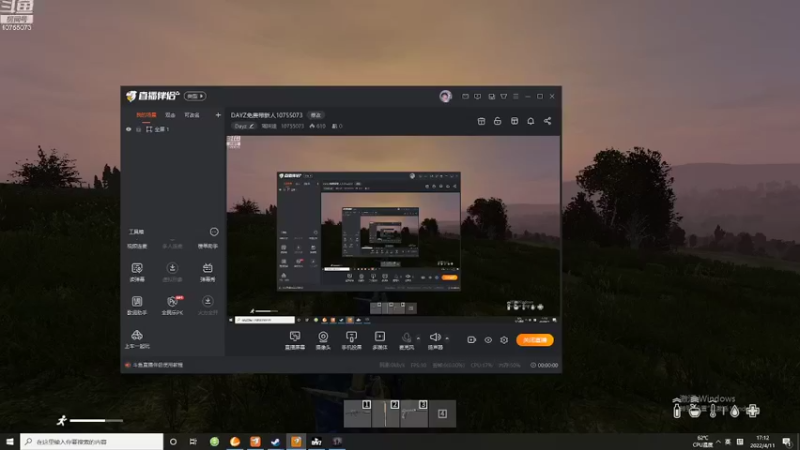Open the hamburger menu in title bar
Viewport: 800px width, 450px height.
click(x=516, y=96)
